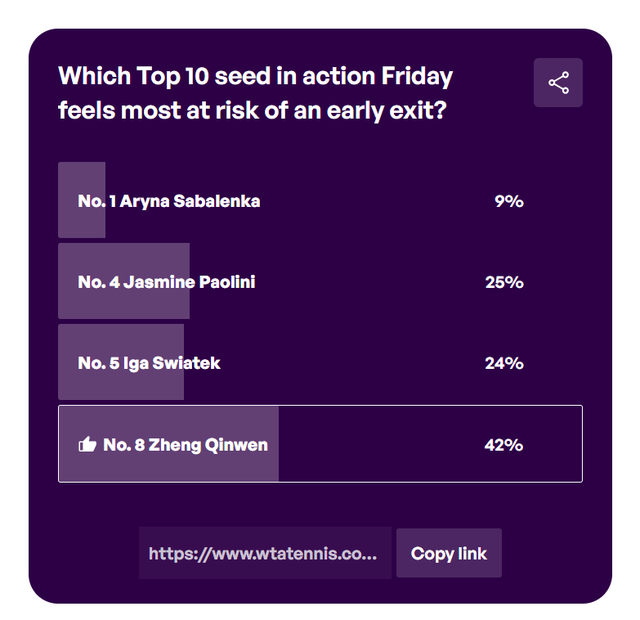Click the empty area of Zheng Qinwen's highlighted row
Image resolution: width=640 pixels, height=620 pixels.
click(380, 445)
